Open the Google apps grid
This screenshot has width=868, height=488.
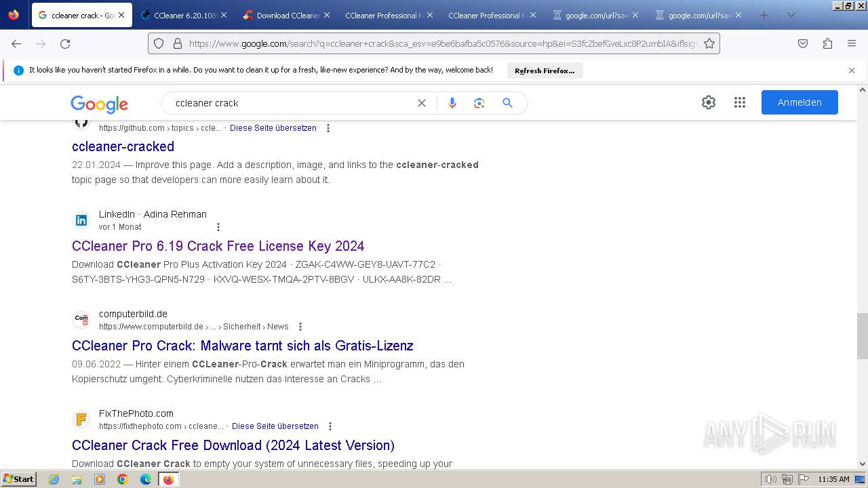(x=740, y=102)
